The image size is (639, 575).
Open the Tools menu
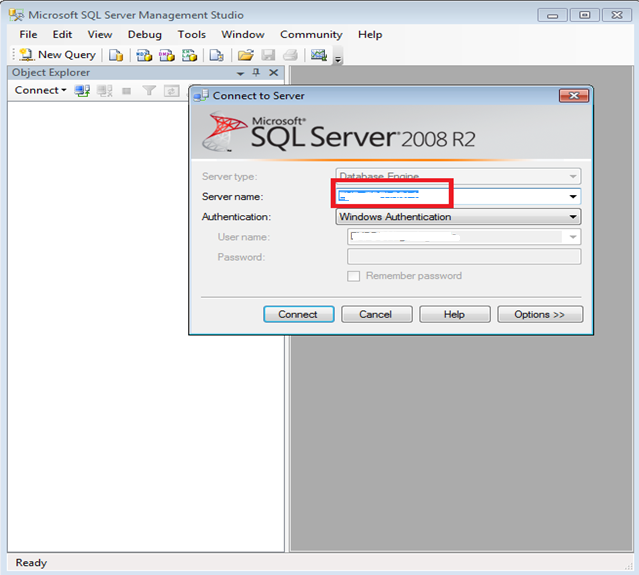tap(192, 35)
